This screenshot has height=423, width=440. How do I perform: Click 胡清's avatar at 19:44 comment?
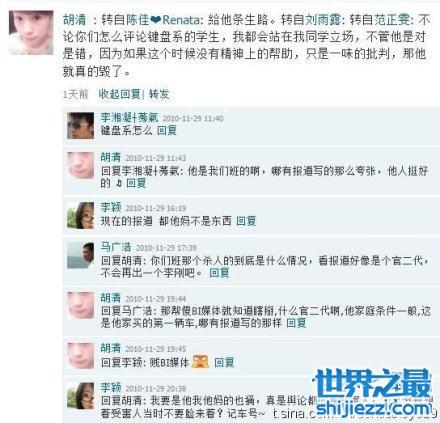[80, 306]
